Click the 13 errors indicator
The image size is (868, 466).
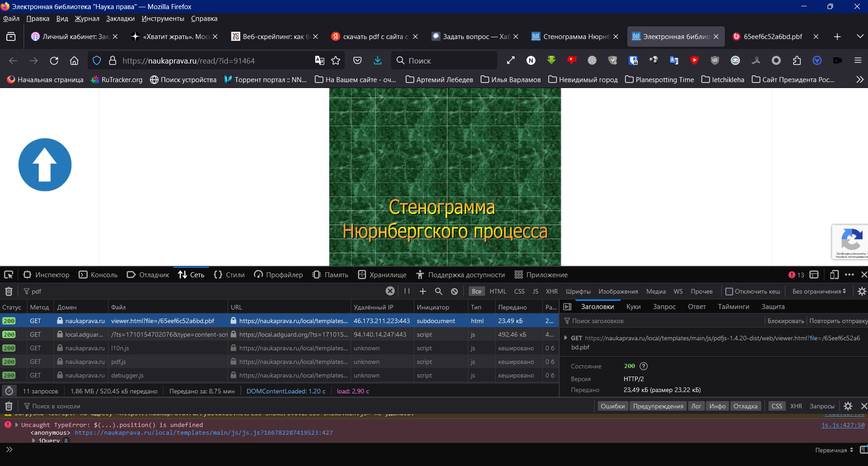coord(796,275)
